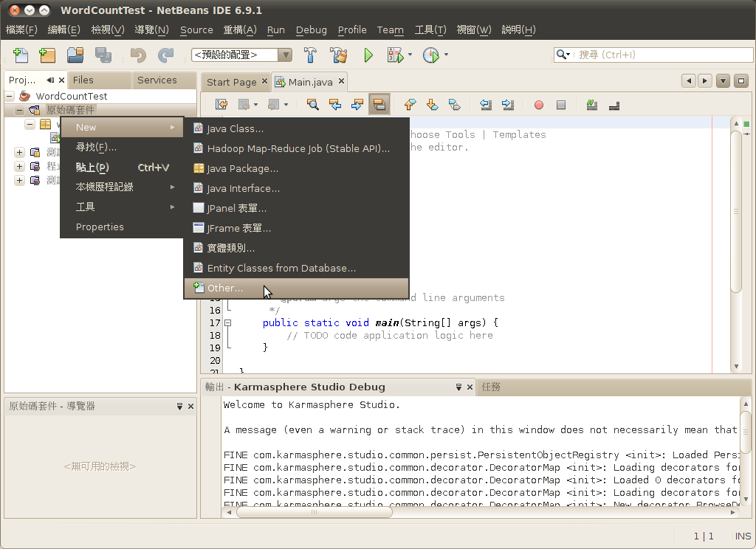Choose Other... in the New submenu

296,289
